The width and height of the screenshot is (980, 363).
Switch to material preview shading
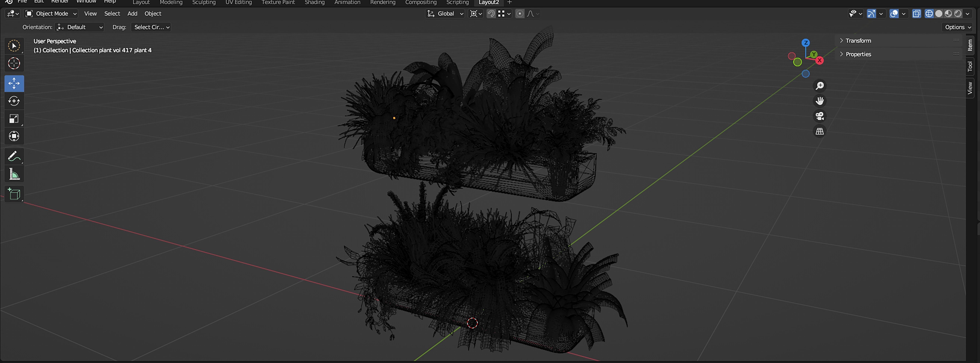(x=948, y=14)
